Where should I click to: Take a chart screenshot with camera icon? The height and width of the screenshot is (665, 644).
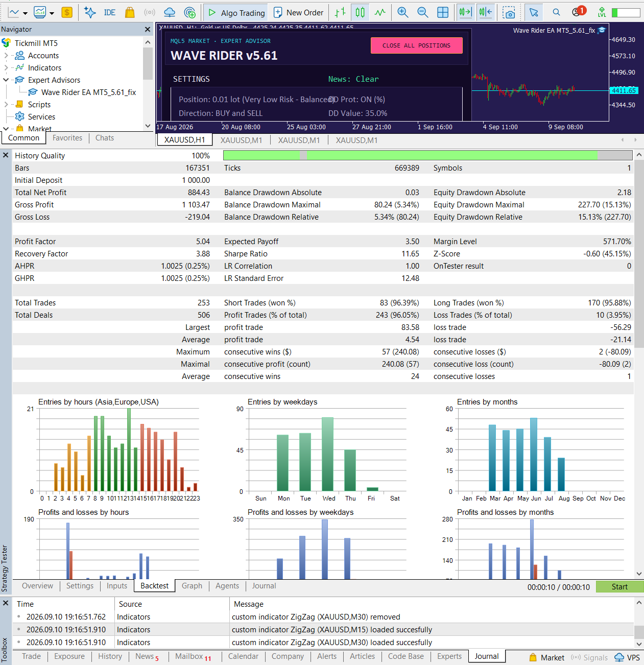point(509,12)
